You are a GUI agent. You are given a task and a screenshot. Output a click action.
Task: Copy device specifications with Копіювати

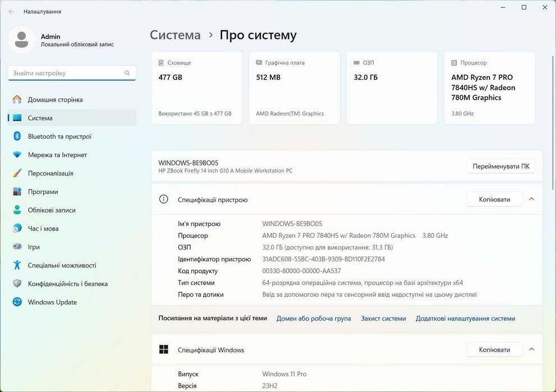pos(494,200)
